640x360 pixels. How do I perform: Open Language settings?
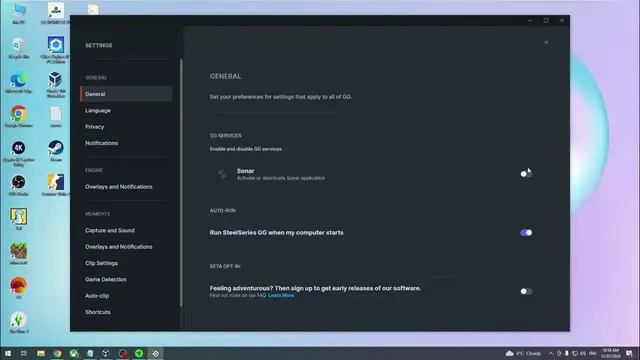click(98, 111)
